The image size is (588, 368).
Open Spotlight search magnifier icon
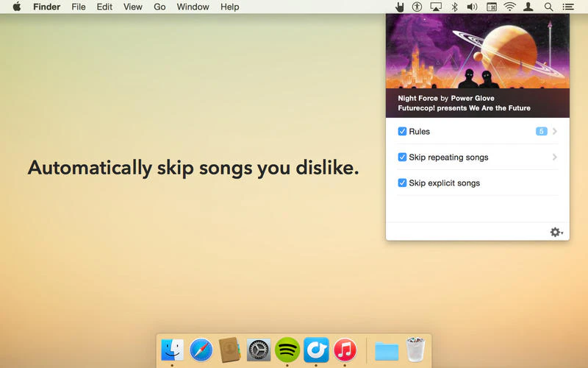pos(548,7)
